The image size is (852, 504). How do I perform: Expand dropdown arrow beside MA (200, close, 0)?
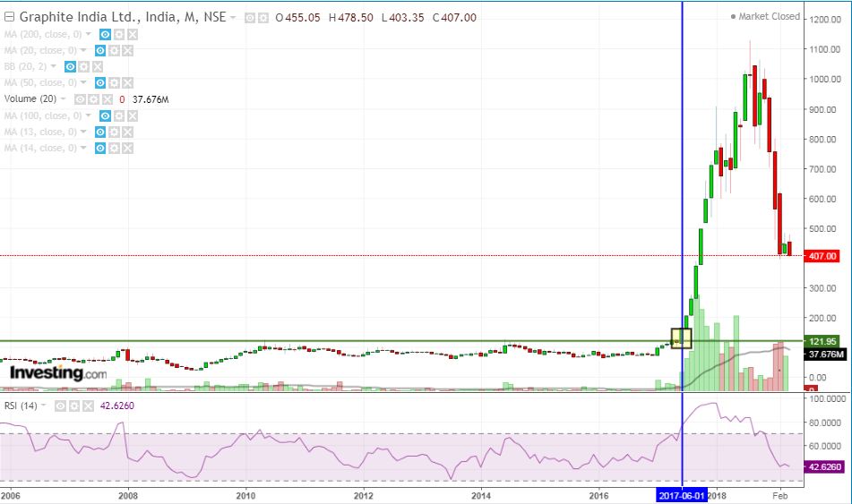[x=89, y=34]
